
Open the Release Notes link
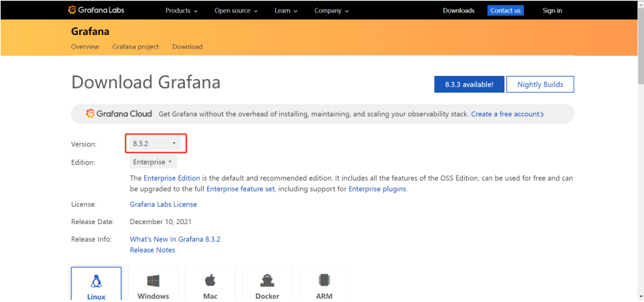[153, 250]
